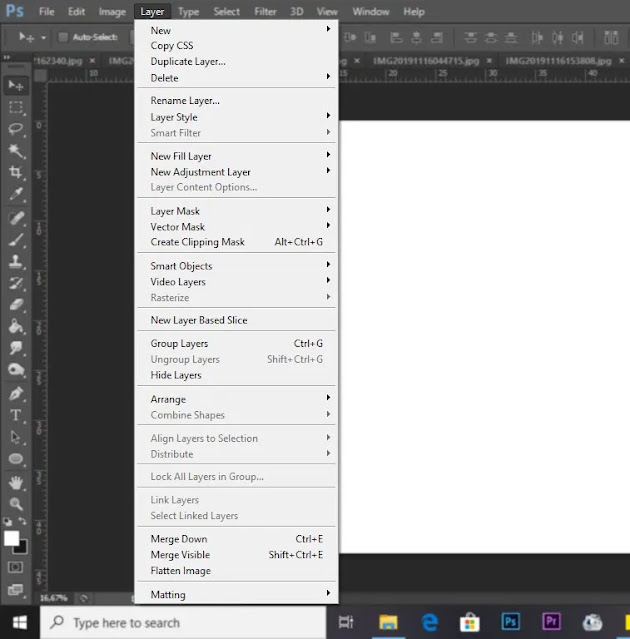Viewport: 630px width, 639px height.
Task: Select the Move tool in toolbox
Action: [x=16, y=86]
